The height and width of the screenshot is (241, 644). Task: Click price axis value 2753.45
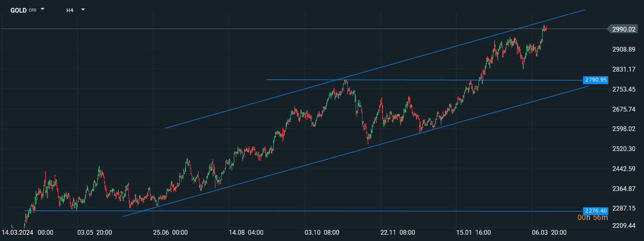(624, 89)
